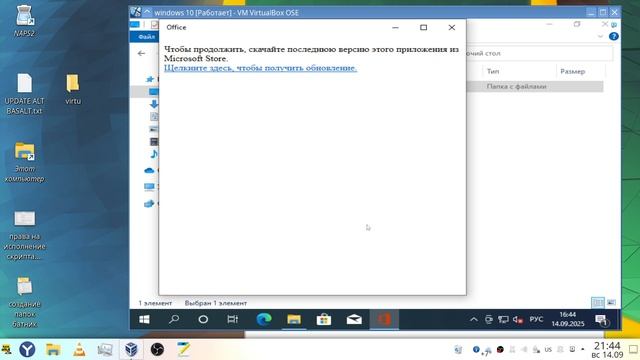Viewport: 640px width, 360px height.
Task: Go back with the Explorer back arrow
Action: pyautogui.click(x=141, y=53)
